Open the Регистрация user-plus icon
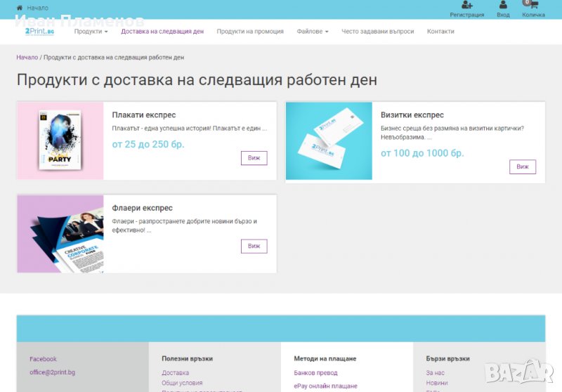This screenshot has height=392, width=562. pyautogui.click(x=467, y=6)
